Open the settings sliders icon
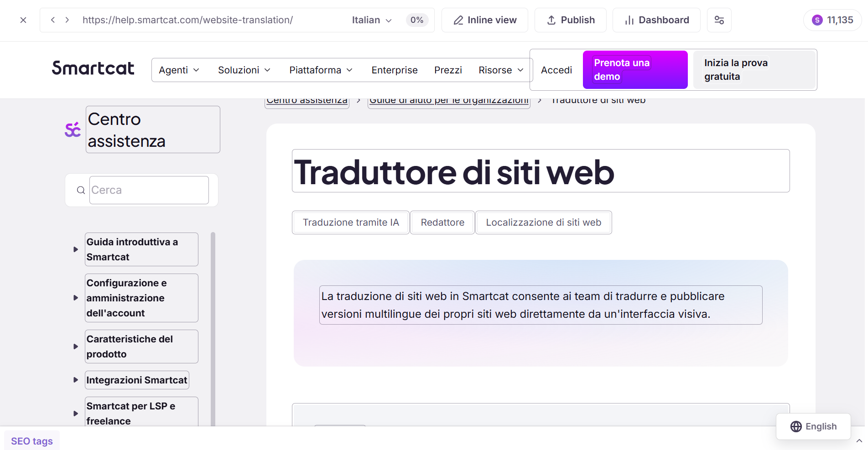 tap(719, 20)
